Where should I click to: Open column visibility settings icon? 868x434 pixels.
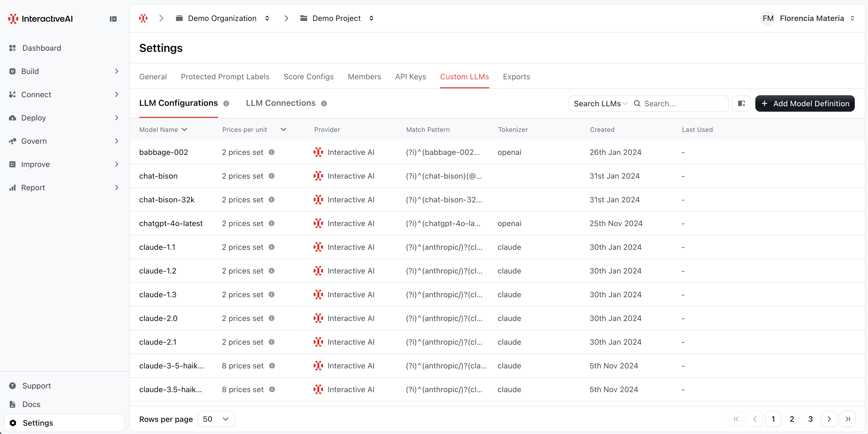[x=741, y=103]
